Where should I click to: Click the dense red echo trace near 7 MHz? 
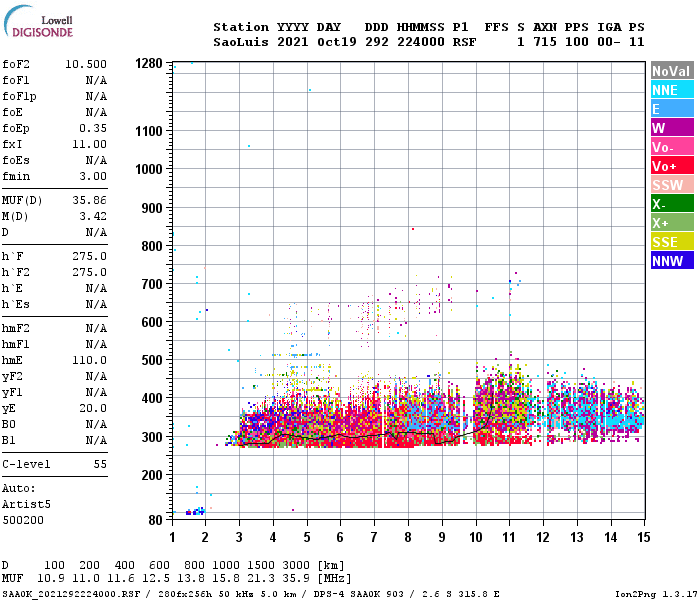(x=375, y=440)
